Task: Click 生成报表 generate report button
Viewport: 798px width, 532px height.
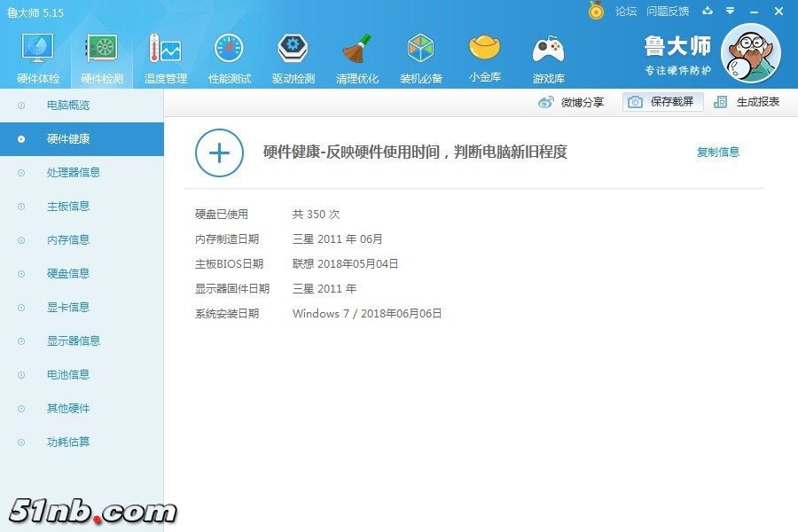Action: [x=747, y=102]
